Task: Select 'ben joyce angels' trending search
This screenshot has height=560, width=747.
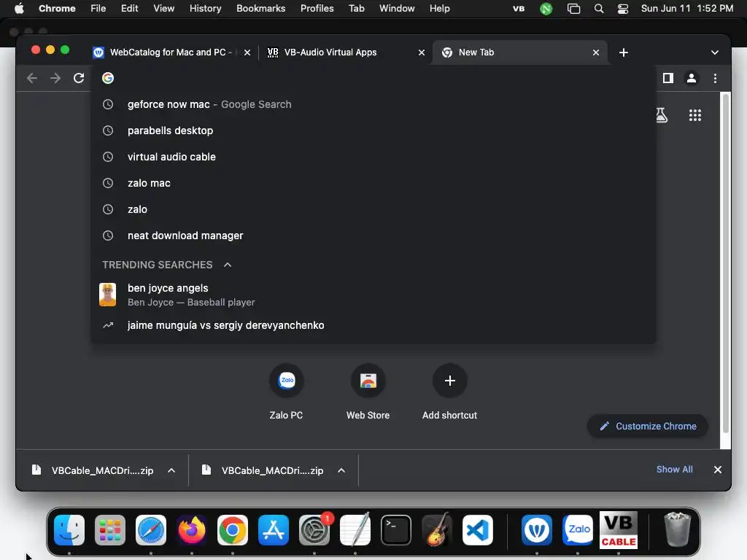Action: click(373, 295)
